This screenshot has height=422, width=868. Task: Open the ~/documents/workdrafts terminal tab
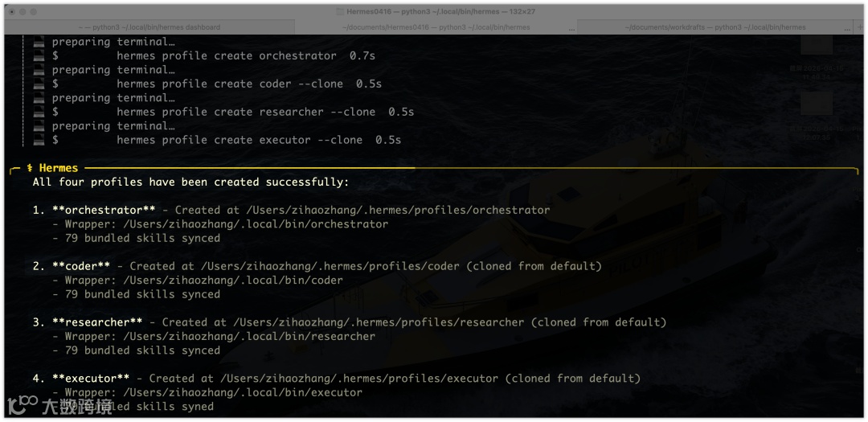click(x=715, y=27)
